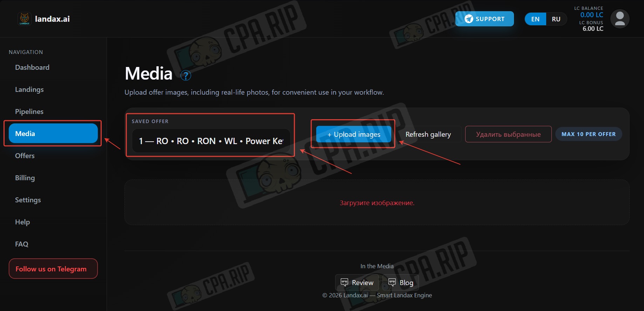Click the Blog chat icon in footer
Screen dimensions: 644x311
point(392,283)
